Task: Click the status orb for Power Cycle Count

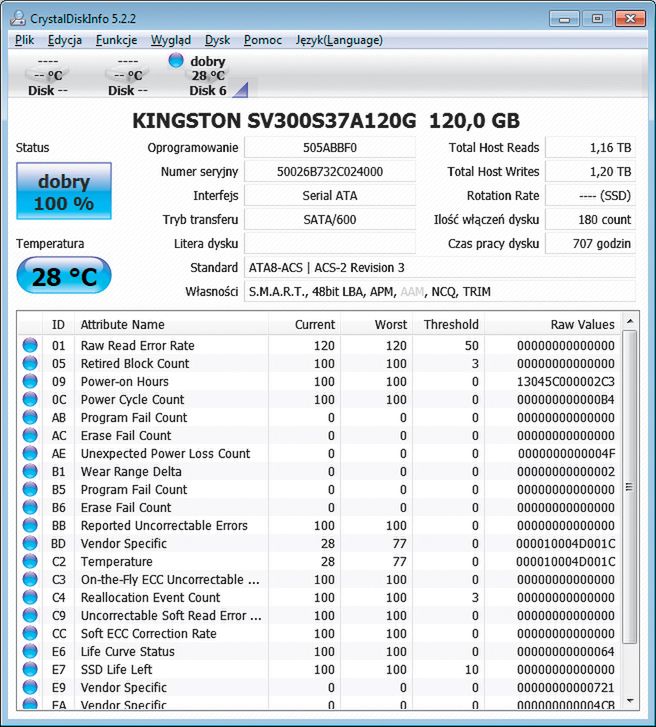Action: [x=30, y=399]
